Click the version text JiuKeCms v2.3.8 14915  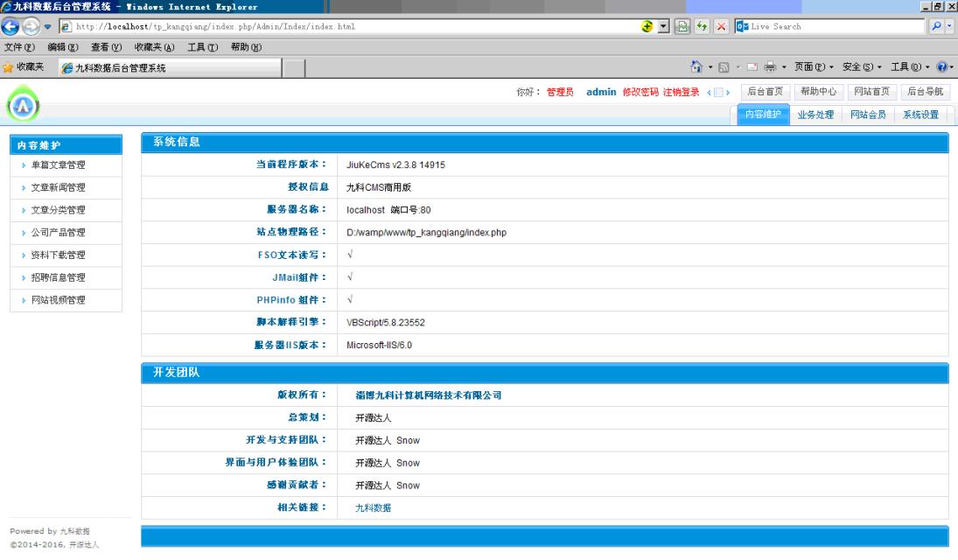396,165
